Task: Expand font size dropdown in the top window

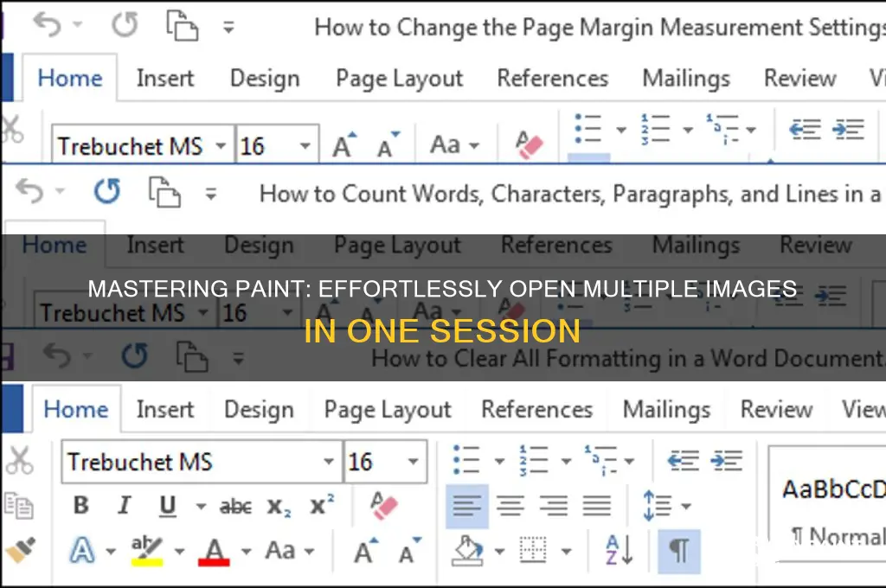Action: click(x=305, y=146)
